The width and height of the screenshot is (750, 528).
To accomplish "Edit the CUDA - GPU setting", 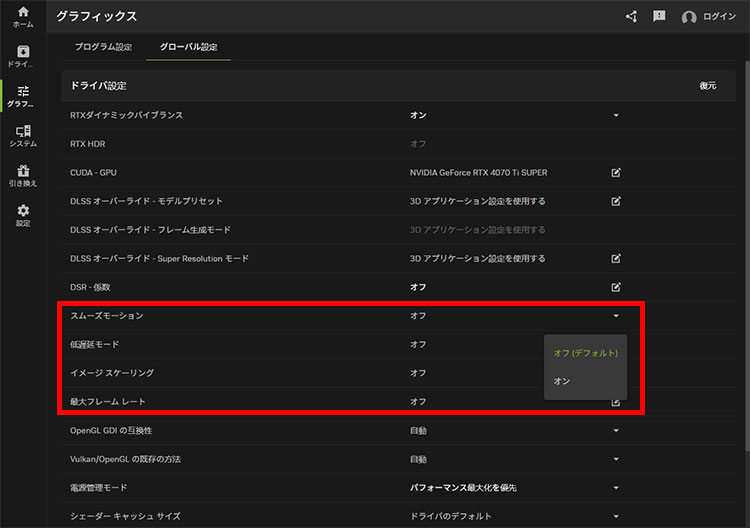I will click(x=616, y=173).
